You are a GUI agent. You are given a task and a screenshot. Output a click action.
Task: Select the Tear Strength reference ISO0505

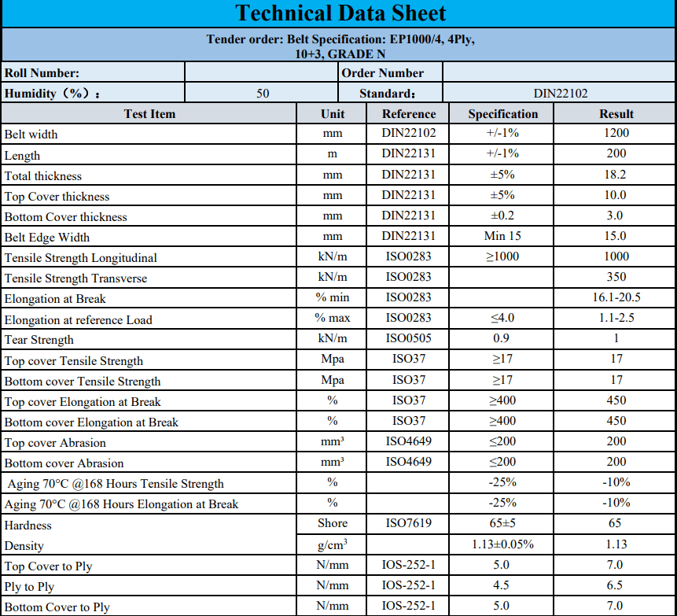click(x=409, y=338)
